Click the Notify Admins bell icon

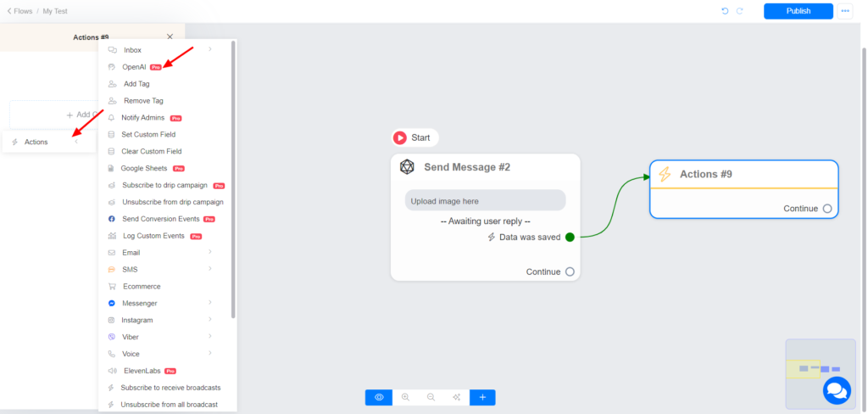click(x=111, y=117)
